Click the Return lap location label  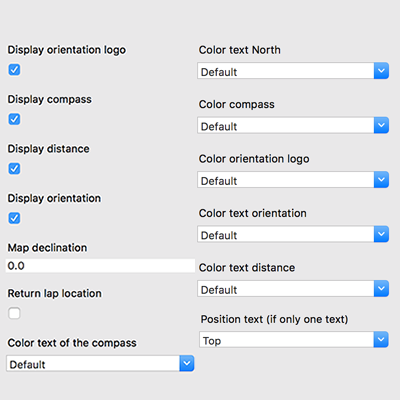click(55, 293)
